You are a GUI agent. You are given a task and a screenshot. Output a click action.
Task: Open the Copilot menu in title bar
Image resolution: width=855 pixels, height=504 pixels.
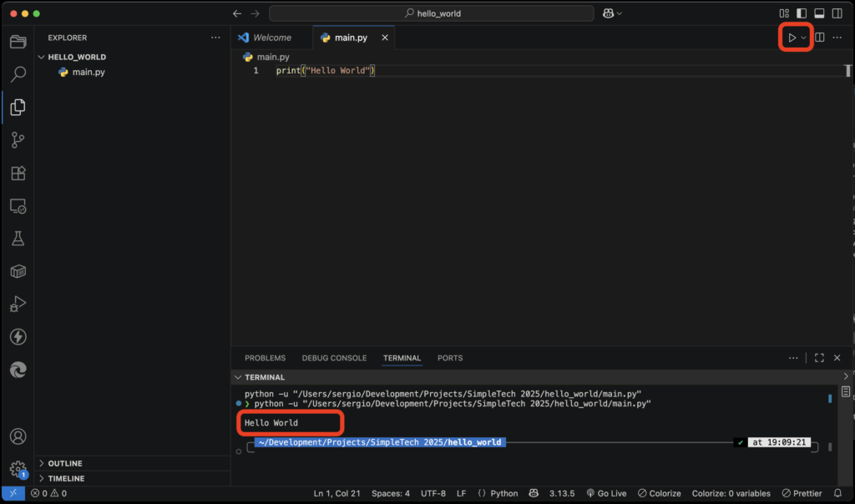click(612, 13)
